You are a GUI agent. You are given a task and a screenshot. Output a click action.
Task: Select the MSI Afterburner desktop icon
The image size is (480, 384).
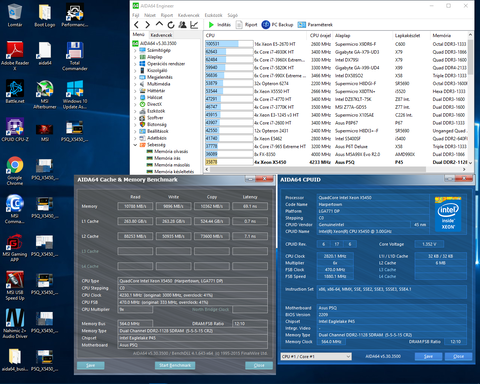pyautogui.click(x=45, y=95)
